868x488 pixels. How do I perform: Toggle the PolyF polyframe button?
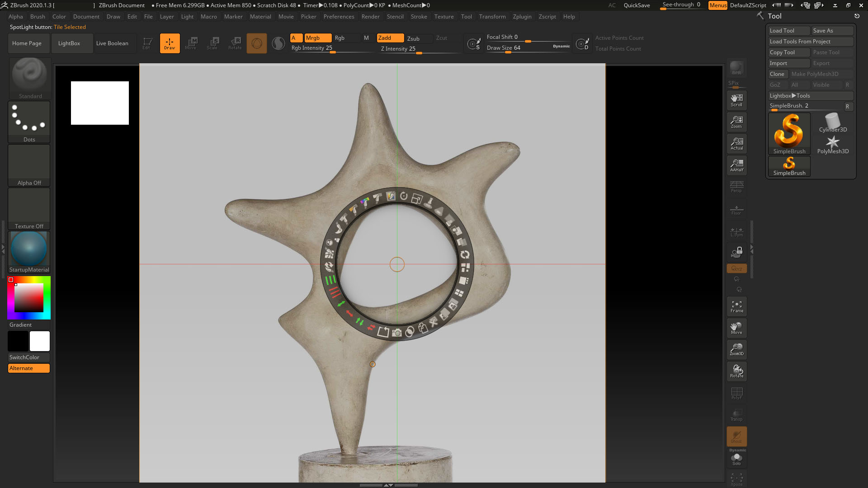pos(736,393)
